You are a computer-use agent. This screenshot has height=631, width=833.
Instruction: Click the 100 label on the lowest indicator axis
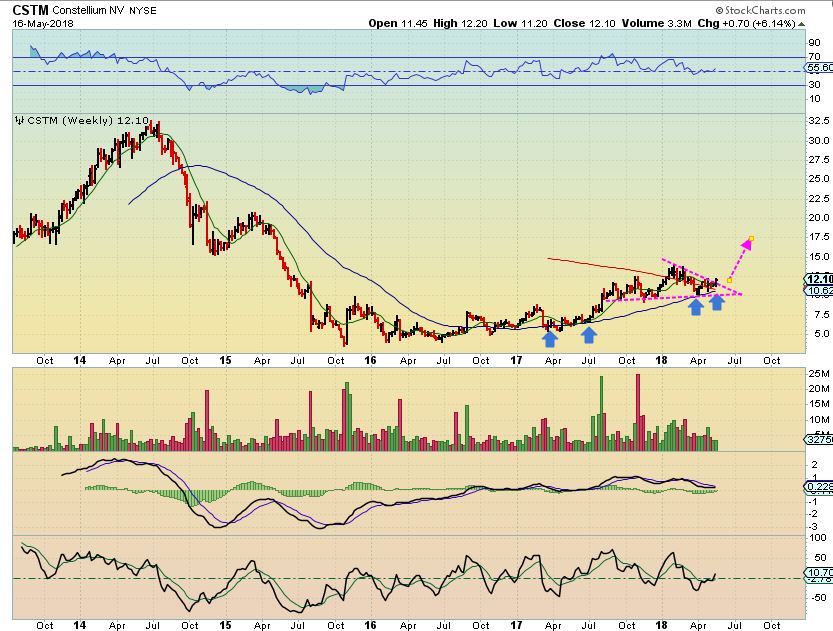click(x=818, y=538)
